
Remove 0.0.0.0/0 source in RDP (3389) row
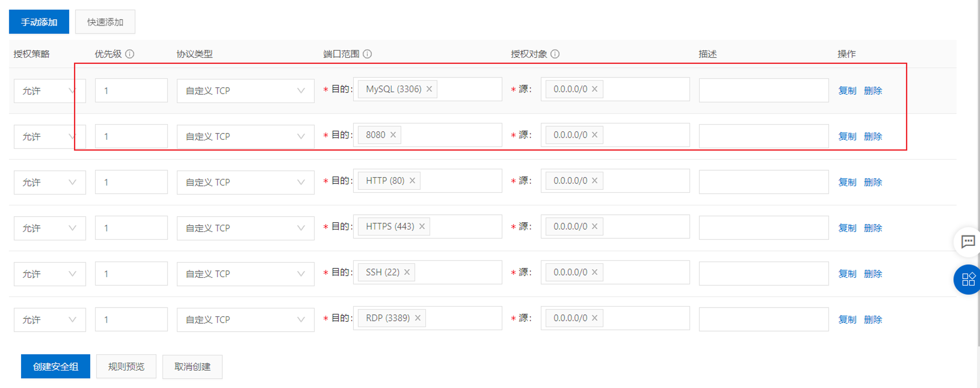[595, 318]
